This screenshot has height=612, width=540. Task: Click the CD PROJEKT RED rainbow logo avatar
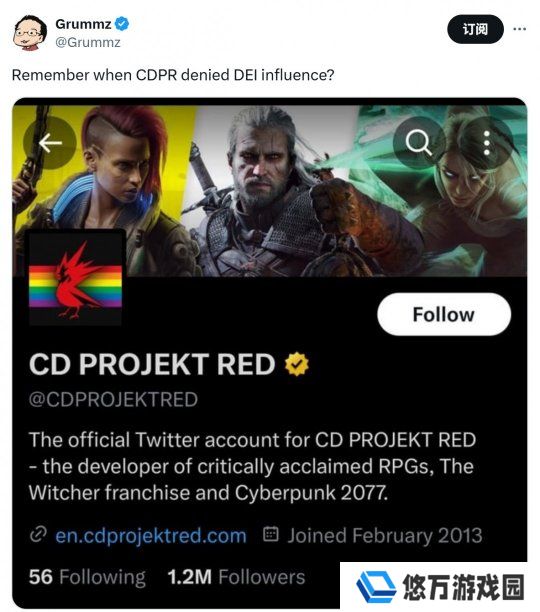[76, 278]
